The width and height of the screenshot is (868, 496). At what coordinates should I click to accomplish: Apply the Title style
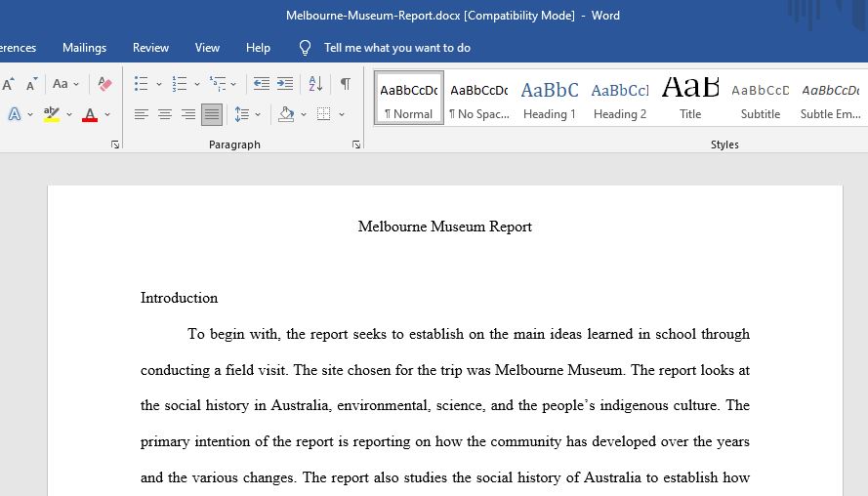click(x=690, y=98)
